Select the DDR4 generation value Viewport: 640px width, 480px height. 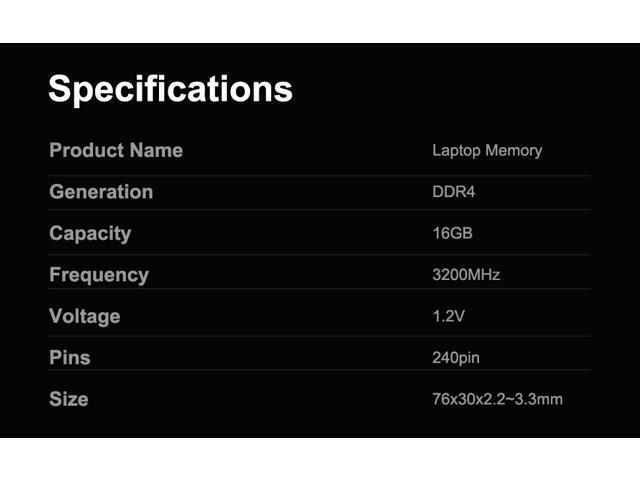pos(453,192)
